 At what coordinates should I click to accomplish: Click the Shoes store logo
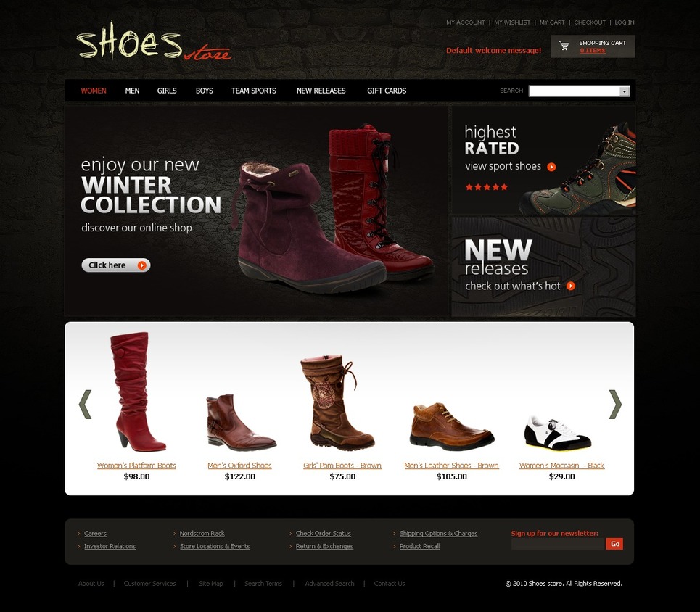click(154, 41)
